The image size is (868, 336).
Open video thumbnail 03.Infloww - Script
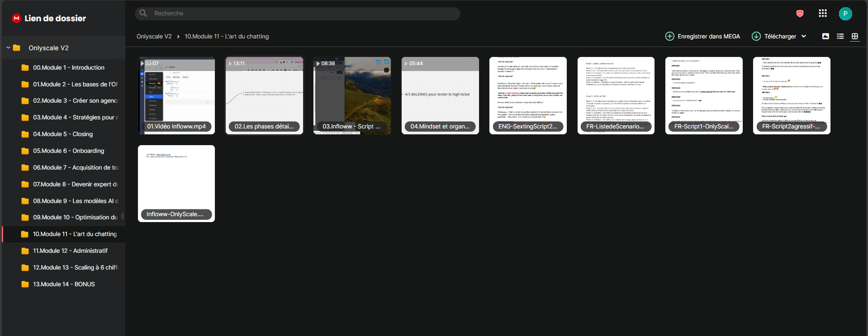(352, 95)
